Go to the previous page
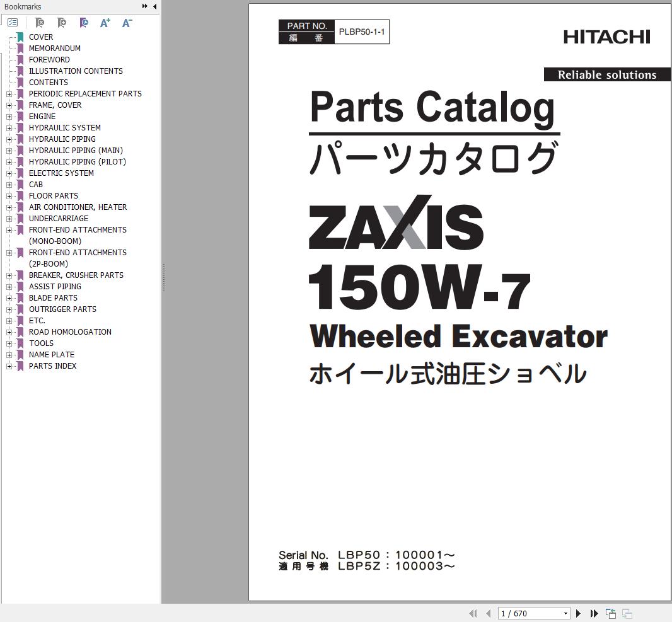This screenshot has height=622, width=672. [x=489, y=613]
